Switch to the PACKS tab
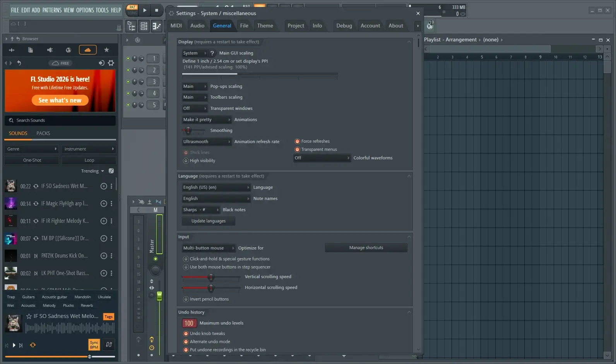 point(43,133)
